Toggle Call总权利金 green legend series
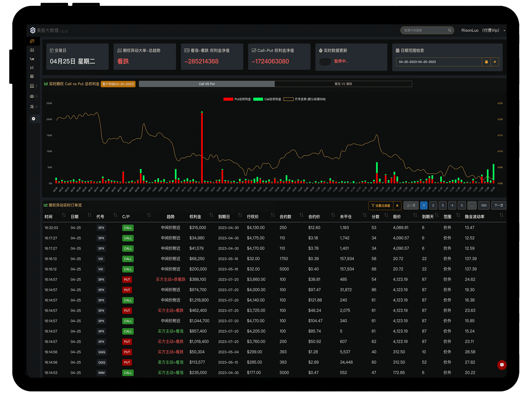The width and height of the screenshot is (532, 395). click(x=267, y=99)
